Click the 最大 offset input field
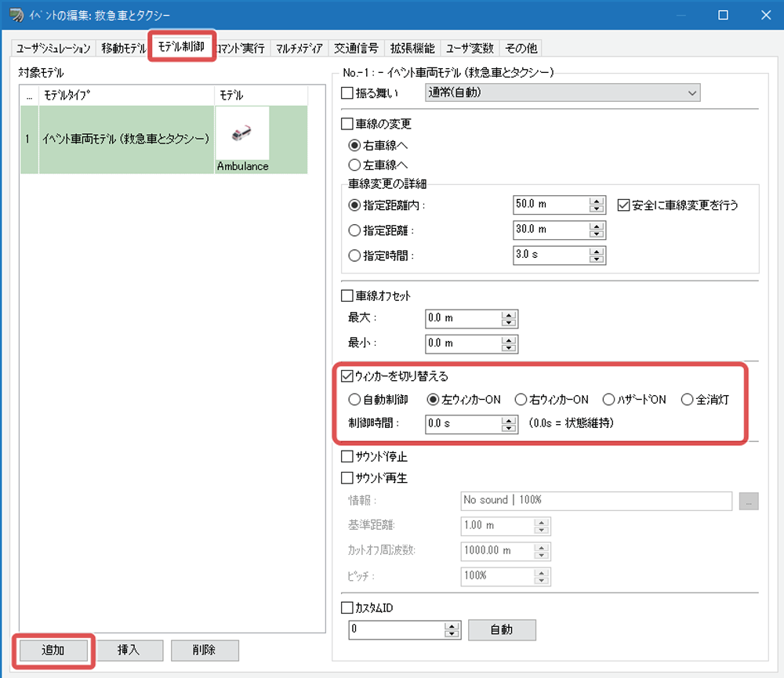Viewport: 784px width, 678px height. pyautogui.click(x=463, y=318)
